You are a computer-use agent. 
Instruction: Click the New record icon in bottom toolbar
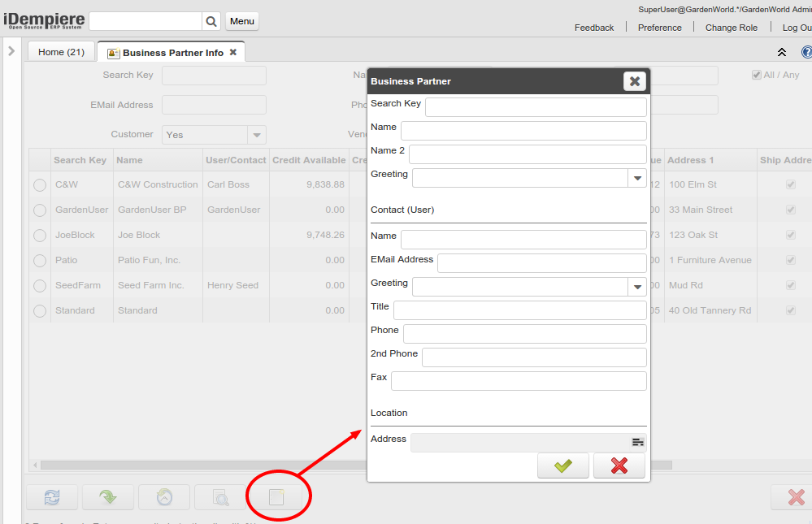pos(276,497)
